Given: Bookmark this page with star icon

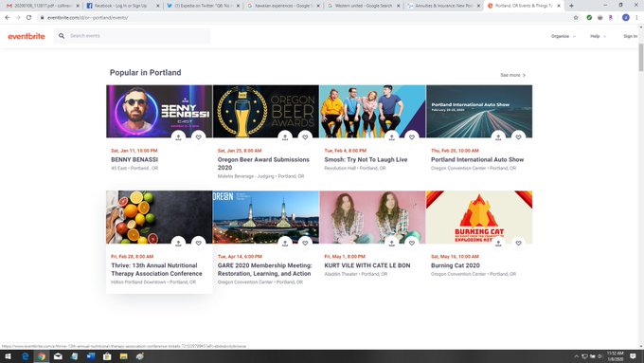Looking at the screenshot, I should tap(576, 18).
